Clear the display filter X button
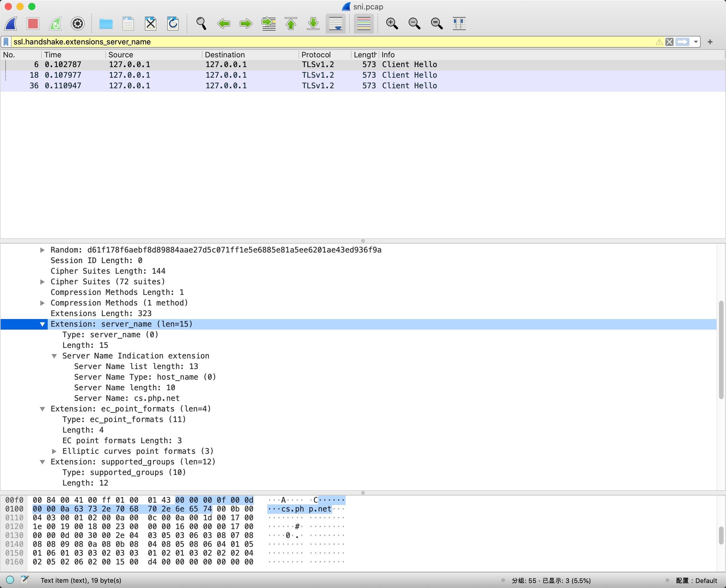The width and height of the screenshot is (726, 588). [669, 42]
